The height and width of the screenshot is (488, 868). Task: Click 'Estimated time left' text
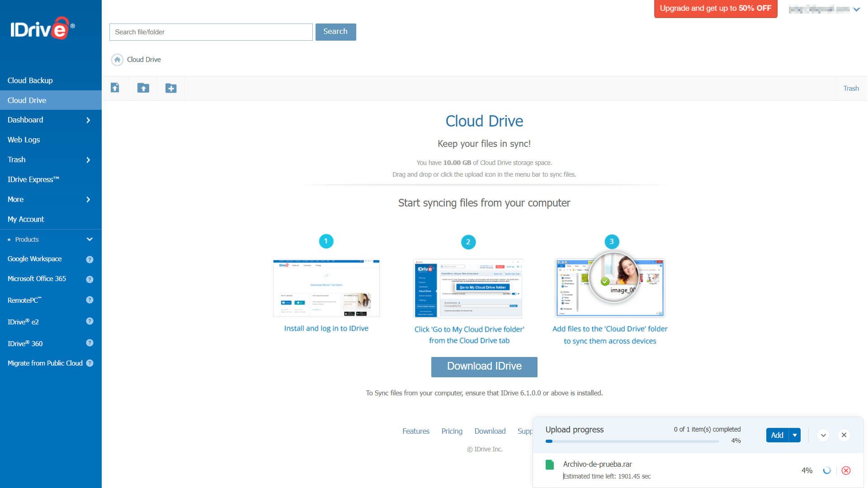point(607,476)
